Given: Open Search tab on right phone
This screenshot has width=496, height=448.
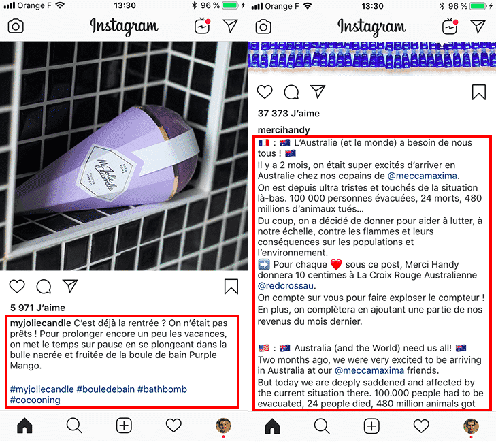Looking at the screenshot, I should point(322,426).
